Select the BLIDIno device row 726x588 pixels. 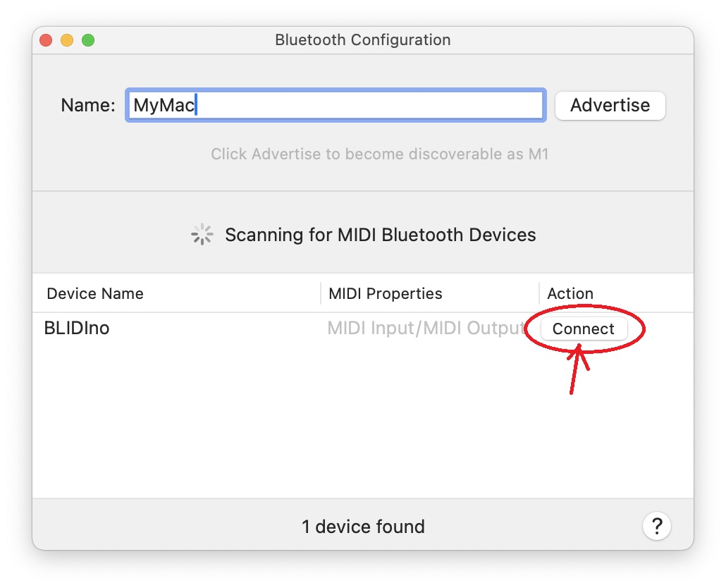[363, 329]
